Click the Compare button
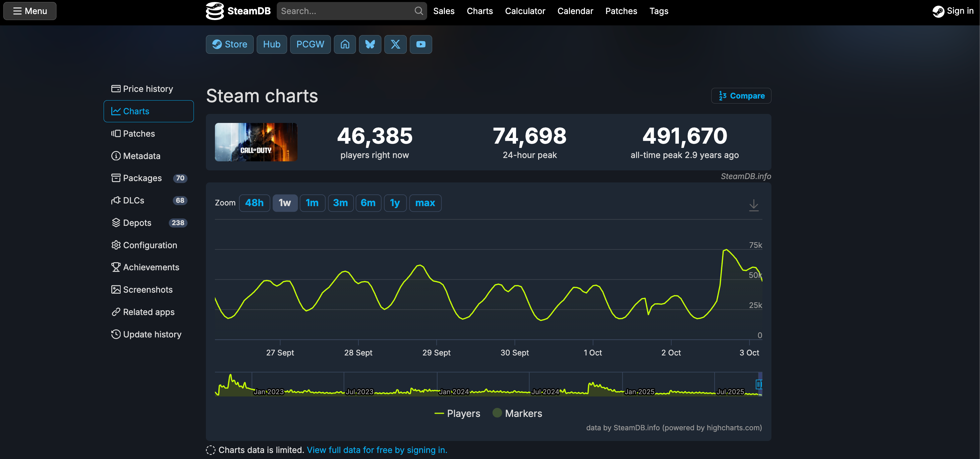The image size is (980, 459). (741, 96)
